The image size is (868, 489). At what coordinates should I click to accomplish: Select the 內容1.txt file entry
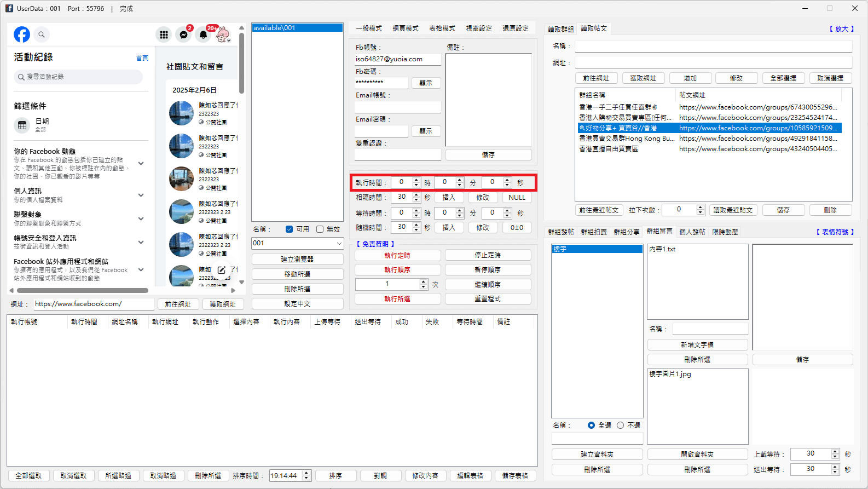662,249
